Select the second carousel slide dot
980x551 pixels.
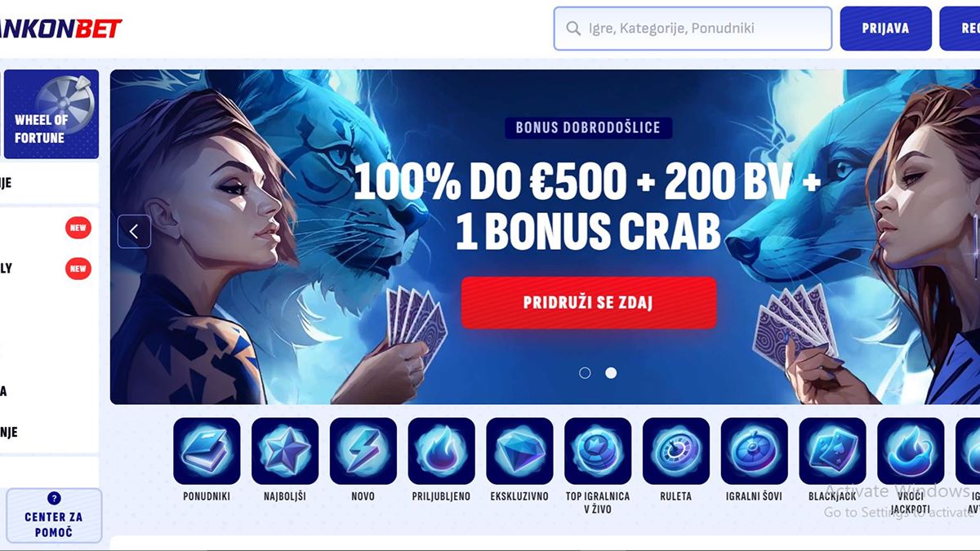611,372
